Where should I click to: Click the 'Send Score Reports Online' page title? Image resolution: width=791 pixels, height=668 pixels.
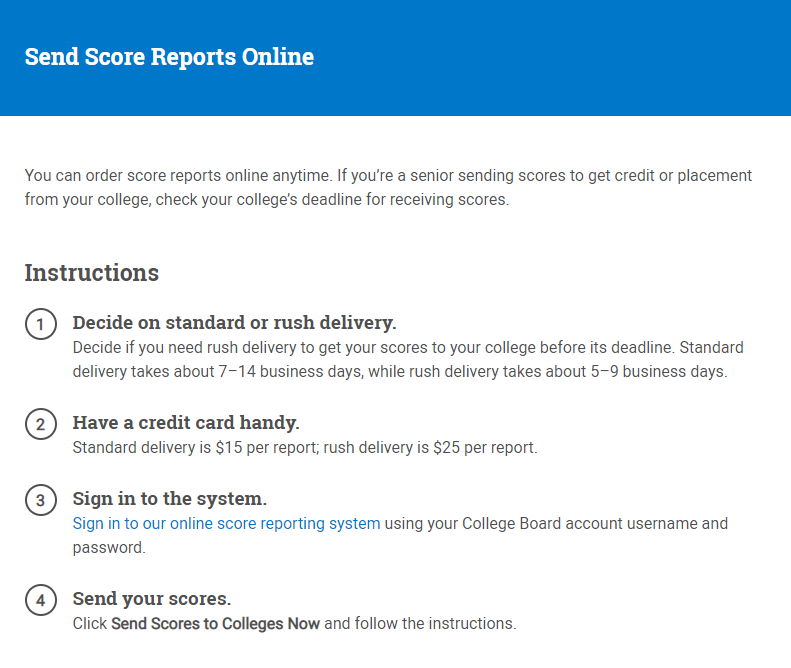pyautogui.click(x=169, y=57)
